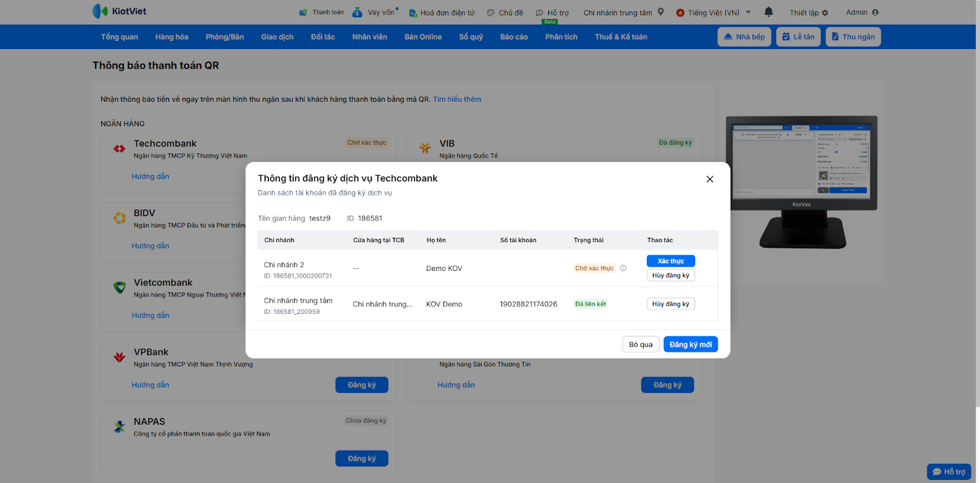Open the Hỗ trợ chat widget
The image size is (980, 483).
pyautogui.click(x=949, y=471)
